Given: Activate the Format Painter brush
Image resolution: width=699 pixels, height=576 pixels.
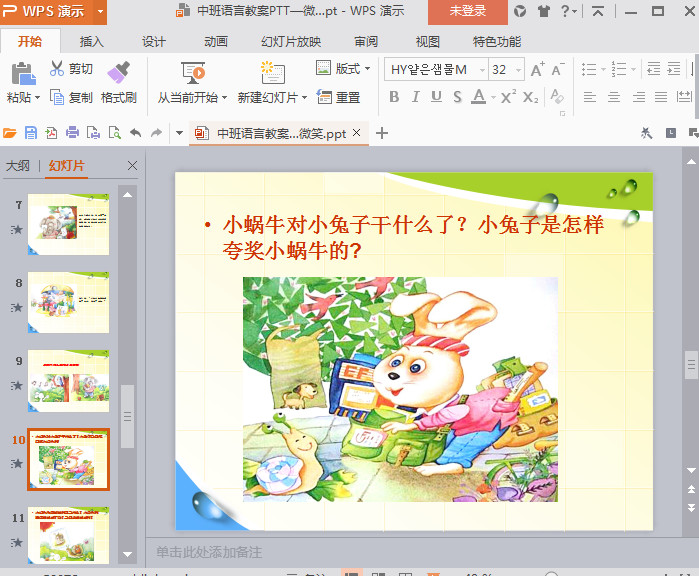Looking at the screenshot, I should [119, 72].
